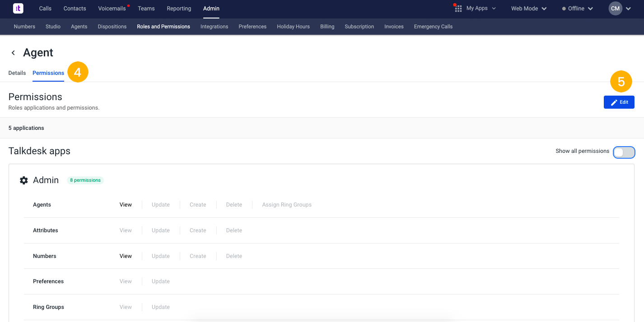This screenshot has height=322, width=644.
Task: Open the Offline status dropdown
Action: [x=578, y=9]
